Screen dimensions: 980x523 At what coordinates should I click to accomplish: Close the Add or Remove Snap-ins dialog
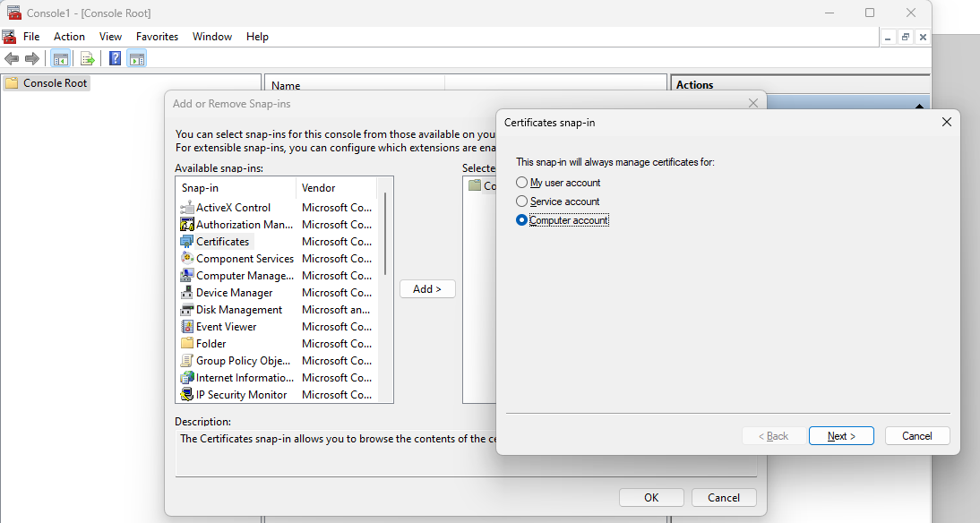click(753, 103)
